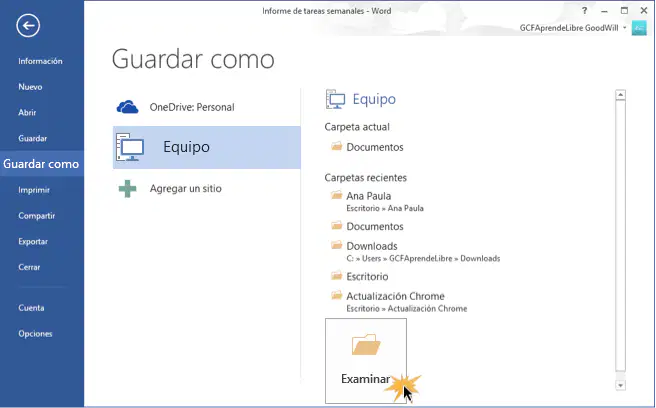Open the Información menu item
The height and width of the screenshot is (408, 656).
[x=40, y=61]
